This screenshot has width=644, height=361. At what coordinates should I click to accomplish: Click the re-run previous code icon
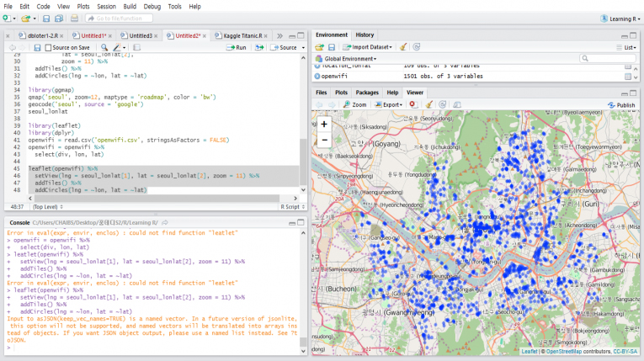(x=258, y=48)
